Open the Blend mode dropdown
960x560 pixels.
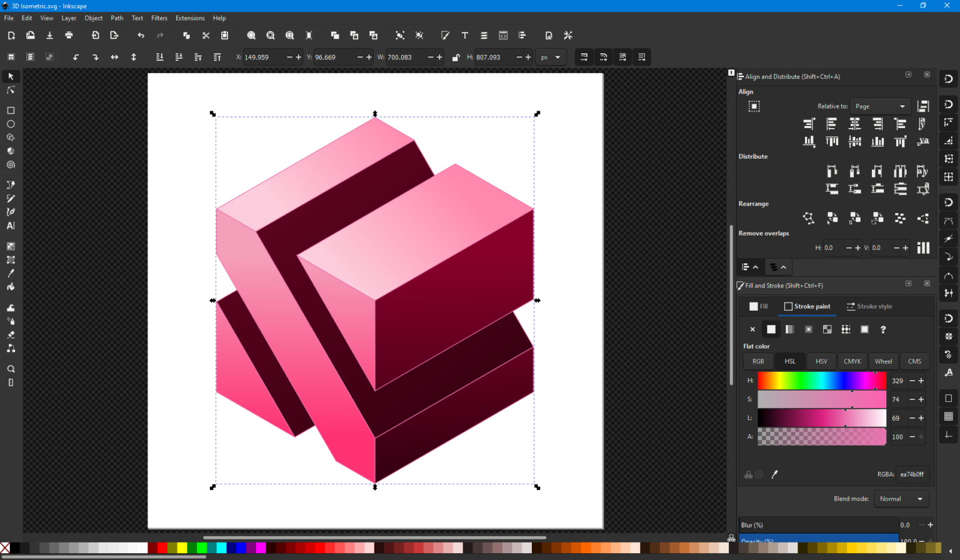(901, 499)
